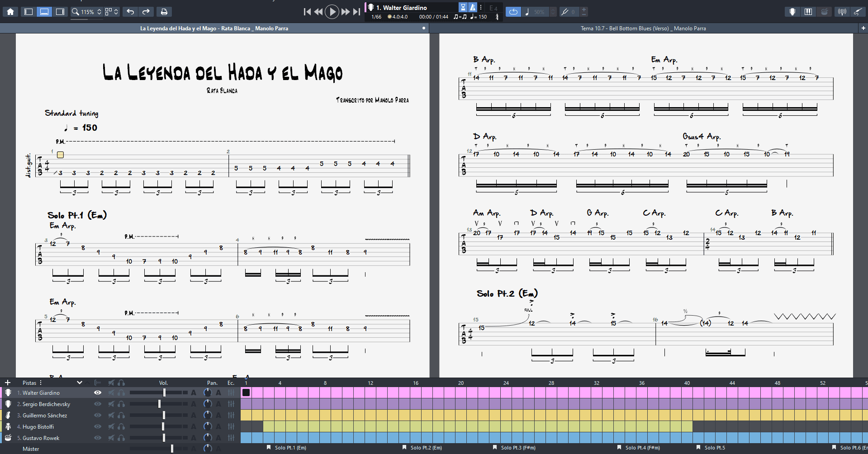Viewport: 868px width, 454px height.
Task: Solo the Sergio Berdichevsky track
Action: (x=121, y=404)
